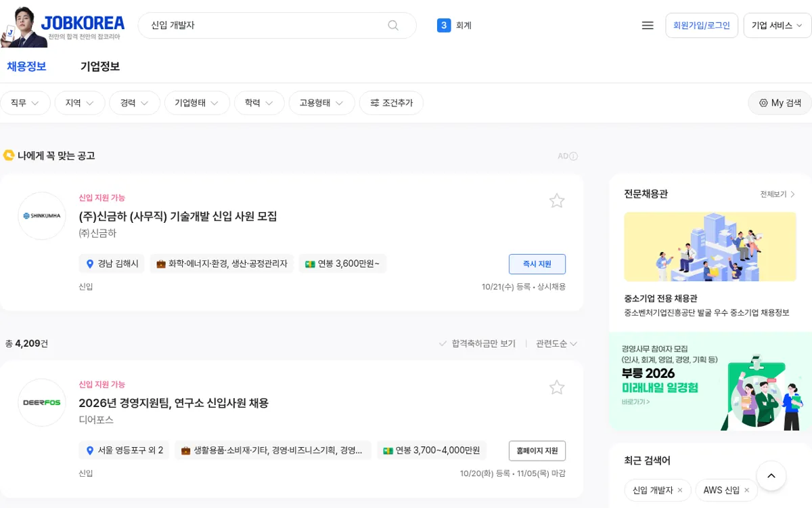Remove '신입 개발자' from recent searches
This screenshot has width=812, height=508.
(x=680, y=490)
